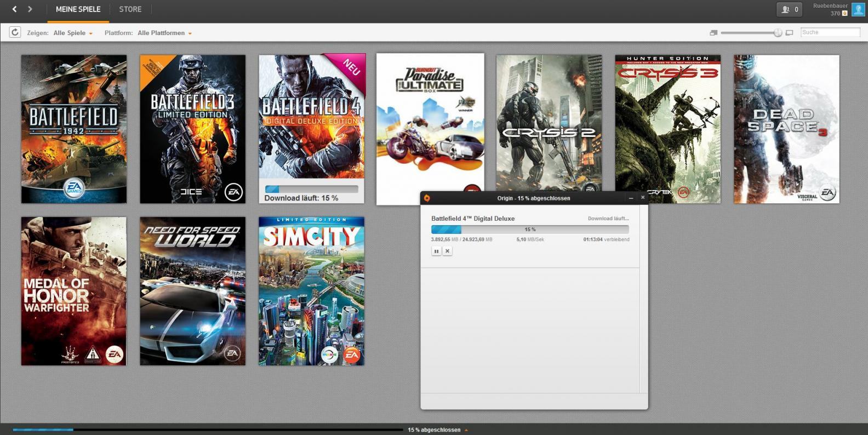Click 'Download läuft...' status in popup
This screenshot has height=435, width=868.
608,219
